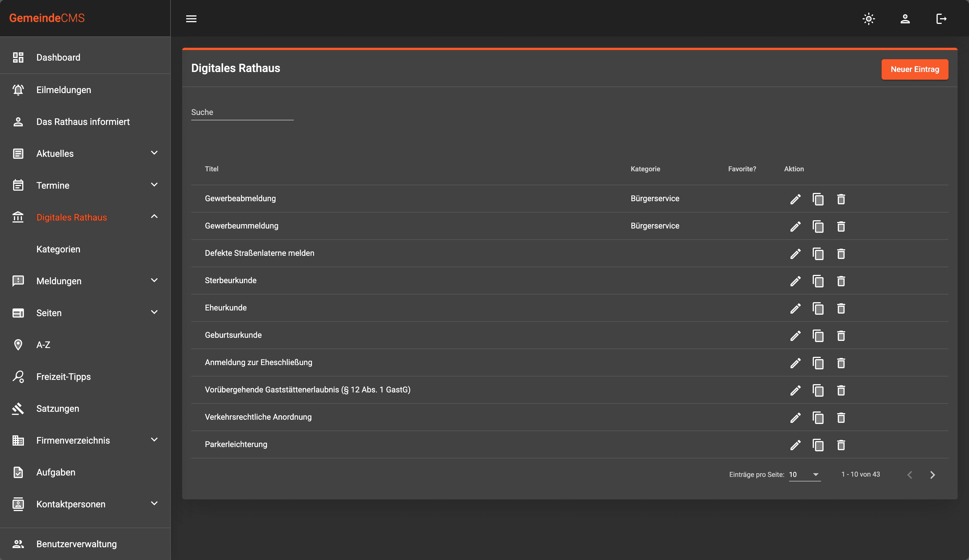969x560 pixels.
Task: Click into the Suche search field
Action: click(242, 112)
